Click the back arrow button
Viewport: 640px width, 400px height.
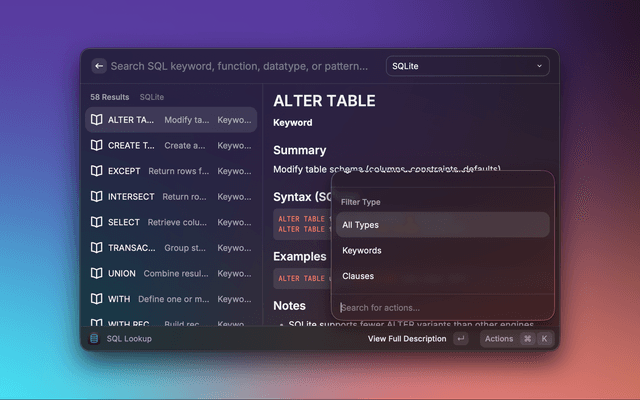pos(99,66)
